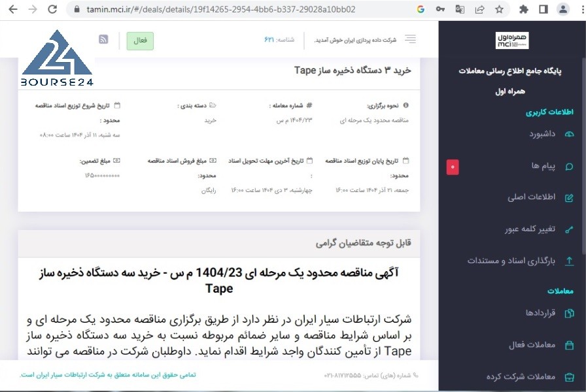Click the phone icon in the footer
586x392 pixels.
pyautogui.click(x=415, y=375)
